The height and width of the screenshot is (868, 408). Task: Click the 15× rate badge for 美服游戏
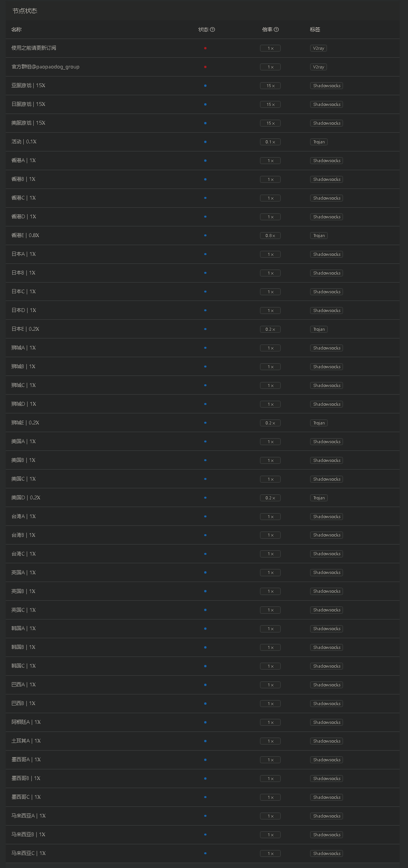(270, 123)
